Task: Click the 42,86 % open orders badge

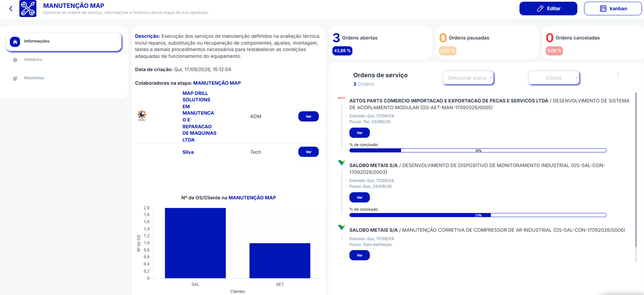Action: [x=342, y=51]
